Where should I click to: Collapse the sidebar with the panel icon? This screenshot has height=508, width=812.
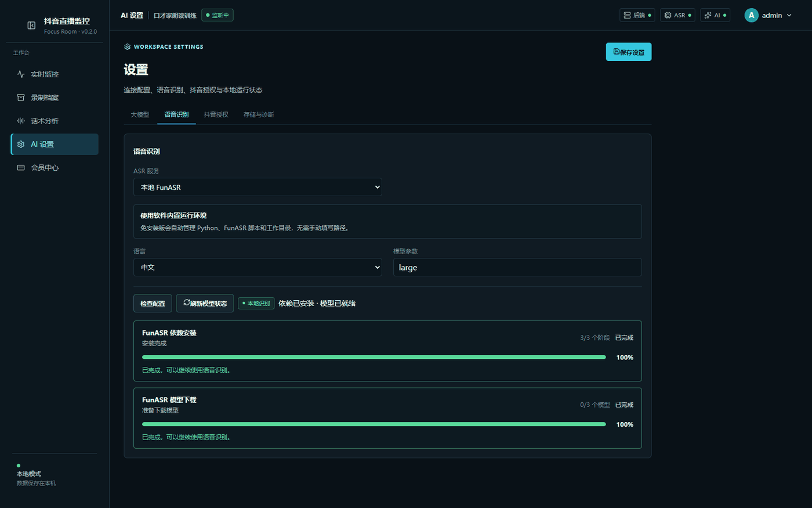coord(31,25)
